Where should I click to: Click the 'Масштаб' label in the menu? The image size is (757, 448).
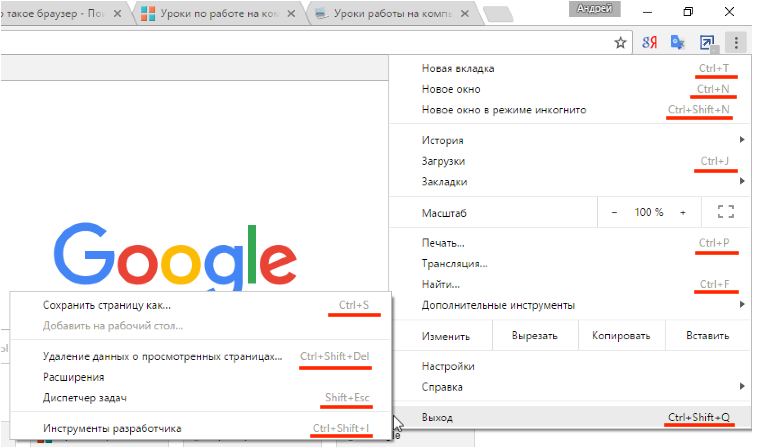(444, 213)
